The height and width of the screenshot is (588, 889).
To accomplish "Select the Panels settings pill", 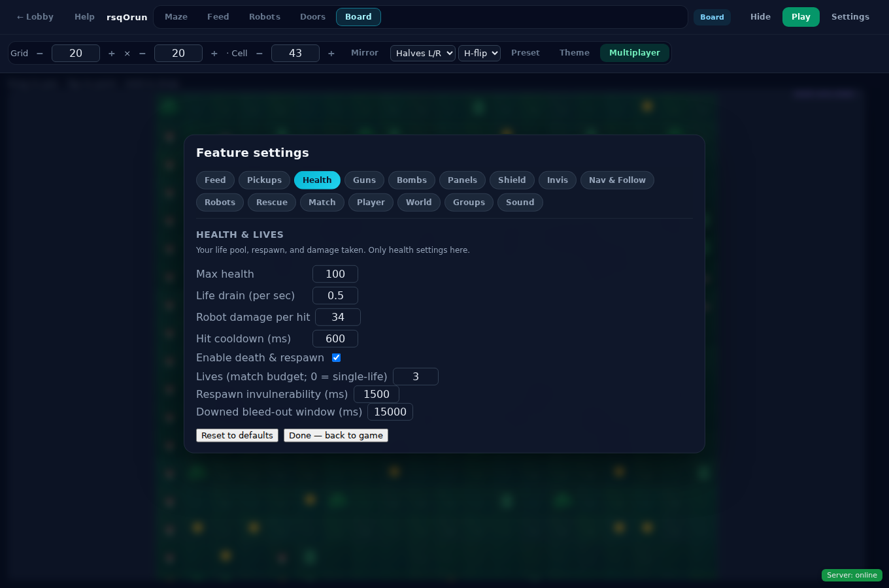I will click(462, 180).
